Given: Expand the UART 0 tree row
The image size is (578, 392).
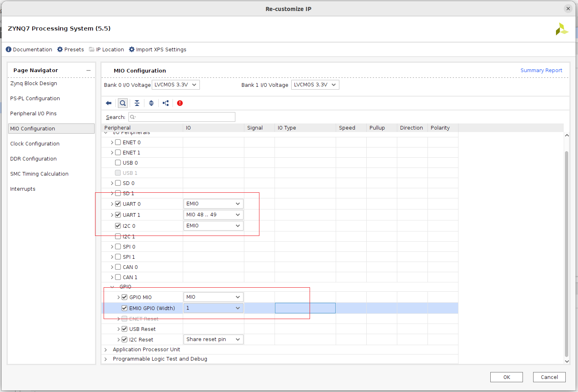Looking at the screenshot, I should pyautogui.click(x=112, y=204).
